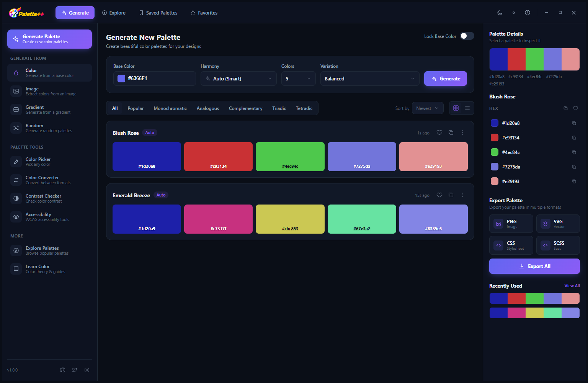Screen dimensions: 588x383
Task: Open the Harmony Auto (Smart) dropdown
Action: coord(238,79)
